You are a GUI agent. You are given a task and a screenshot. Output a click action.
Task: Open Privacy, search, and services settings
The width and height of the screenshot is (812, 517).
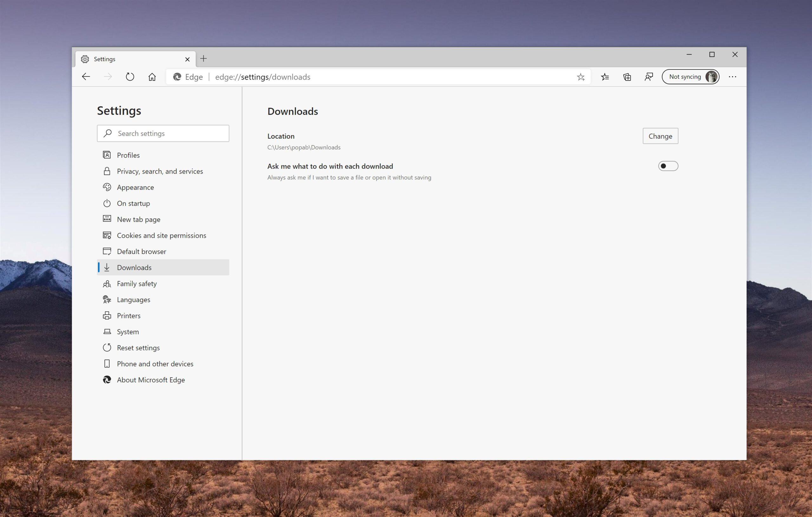click(x=160, y=171)
